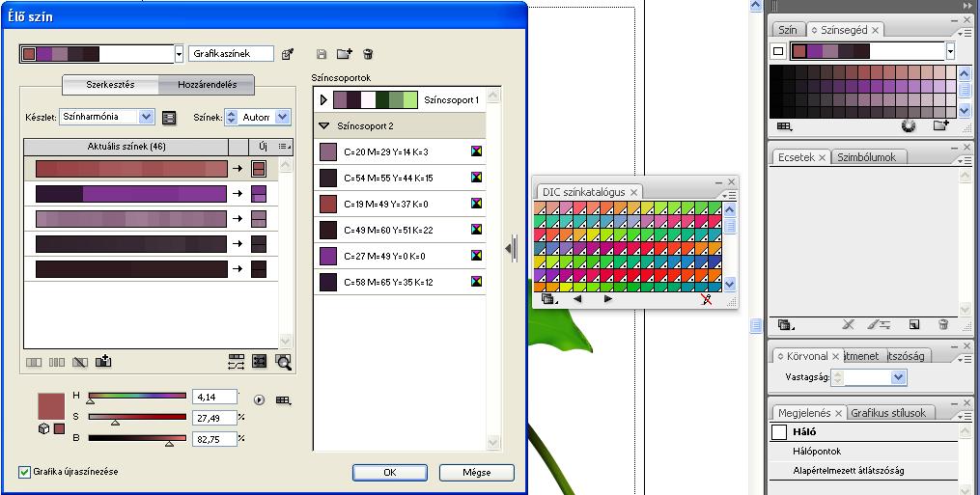Click the round arrow button beside the H value
The width and height of the screenshot is (980, 495).
(x=260, y=400)
